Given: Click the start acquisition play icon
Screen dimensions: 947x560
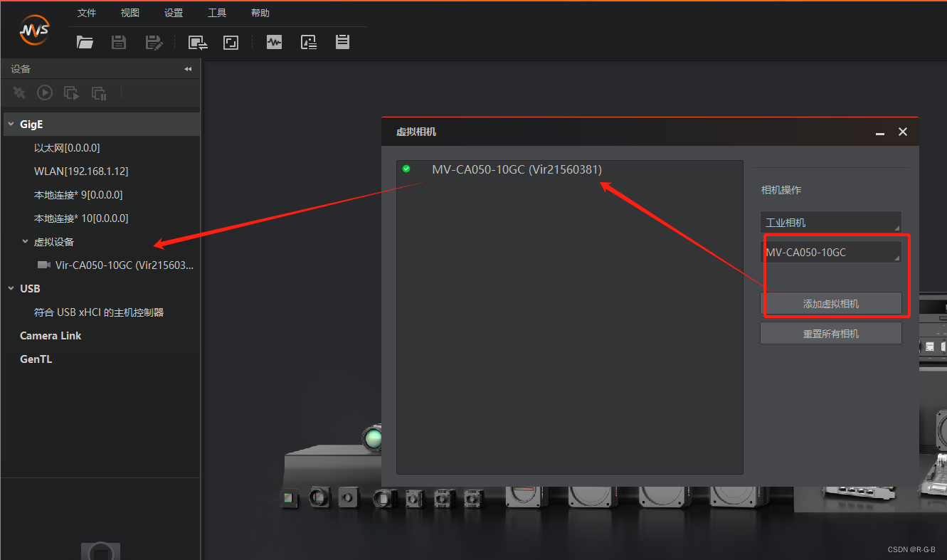Looking at the screenshot, I should click(45, 93).
